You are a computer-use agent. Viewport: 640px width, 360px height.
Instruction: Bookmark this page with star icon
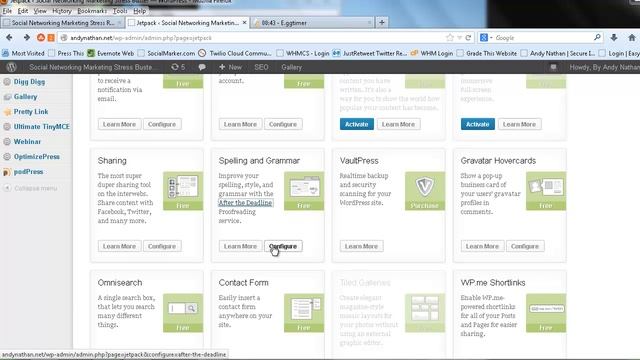click(x=450, y=38)
